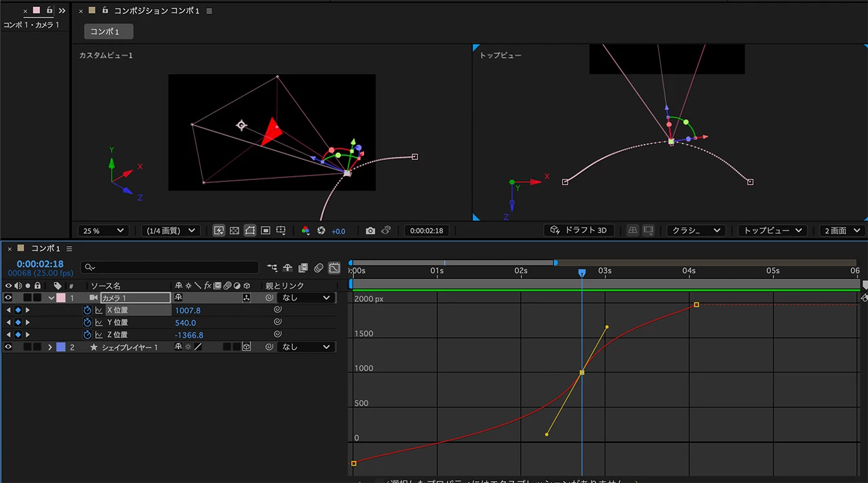Toggle fast previews icon in viewer toolbar
868x483 pixels.
tap(219, 230)
